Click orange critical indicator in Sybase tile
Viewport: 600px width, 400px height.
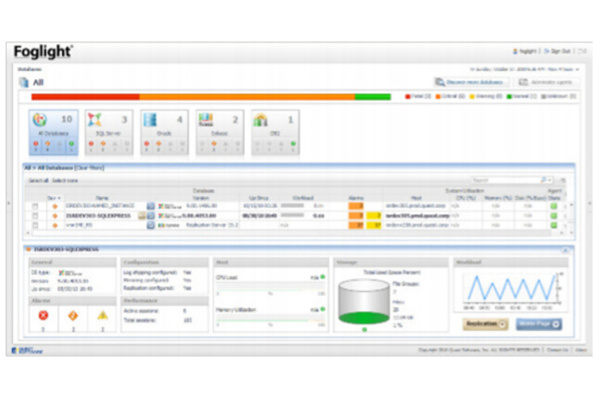coord(214,144)
